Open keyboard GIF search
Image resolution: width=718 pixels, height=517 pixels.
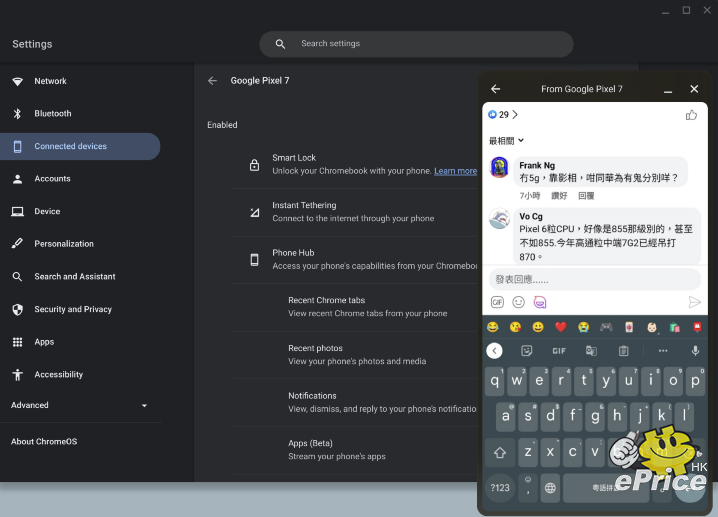[x=559, y=351]
